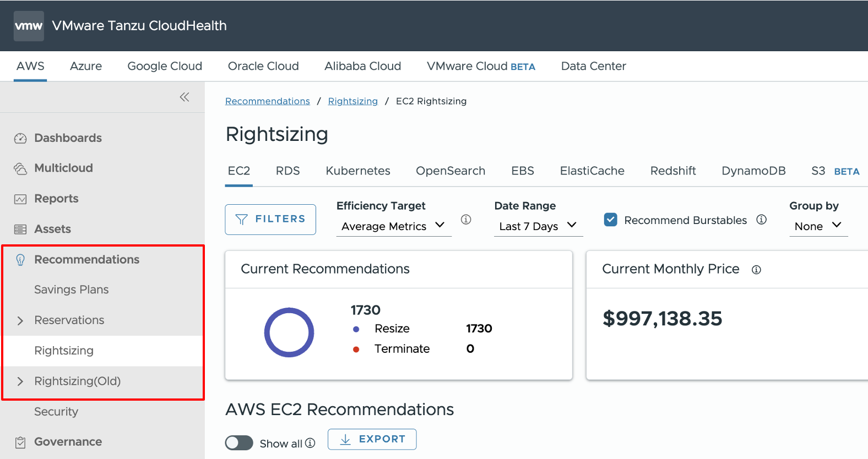
Task: Click the Governance clipboard icon
Action: [x=20, y=442]
